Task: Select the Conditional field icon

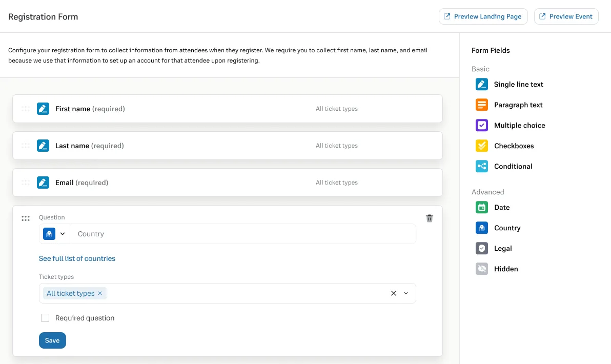Action: click(481, 166)
